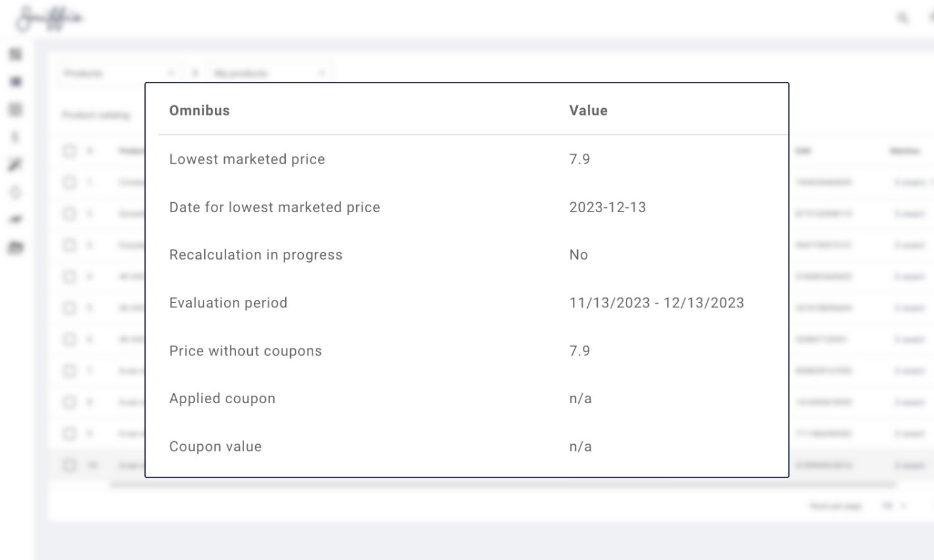The image size is (934, 560).
Task: Toggle the select-all checkbox in table header
Action: 69,151
